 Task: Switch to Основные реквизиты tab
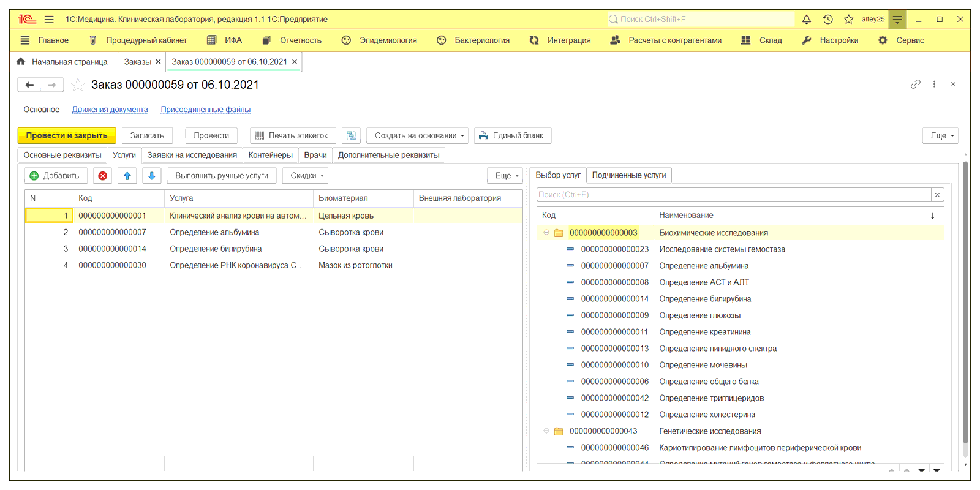(62, 156)
